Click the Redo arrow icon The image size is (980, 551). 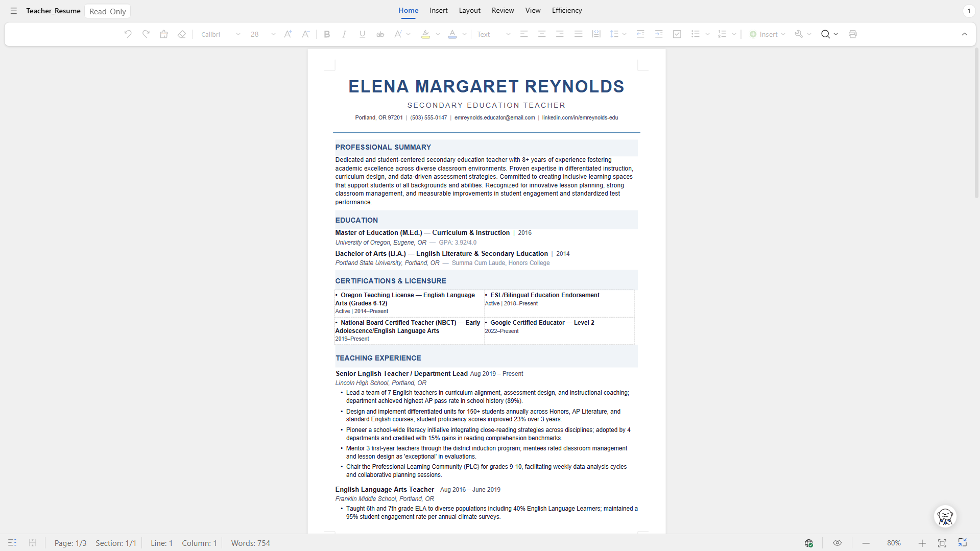tap(146, 34)
